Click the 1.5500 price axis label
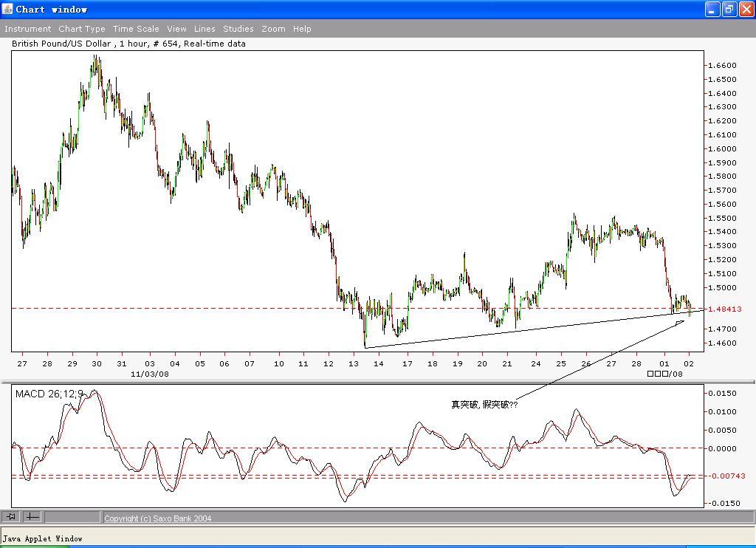This screenshot has width=756, height=548. tap(722, 218)
